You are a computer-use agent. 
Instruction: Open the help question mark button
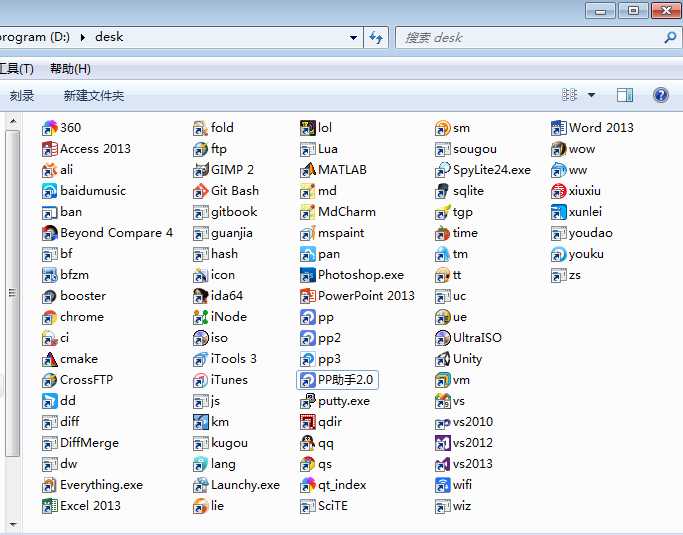(661, 95)
